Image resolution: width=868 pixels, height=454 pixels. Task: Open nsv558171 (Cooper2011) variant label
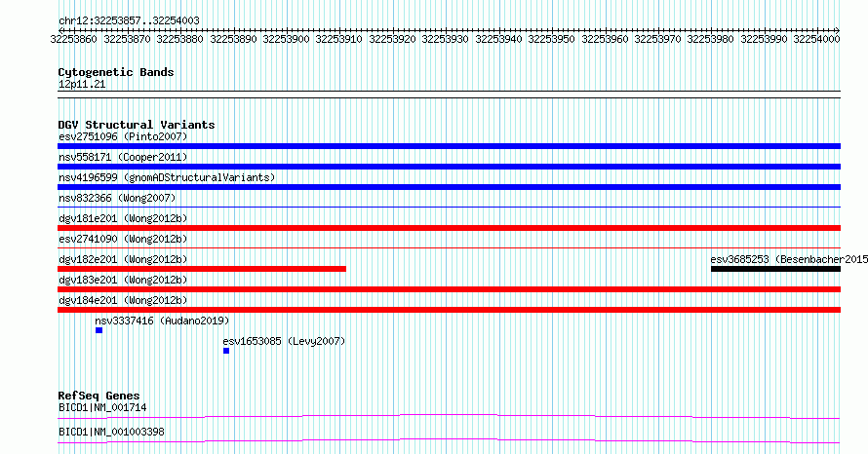click(123, 157)
